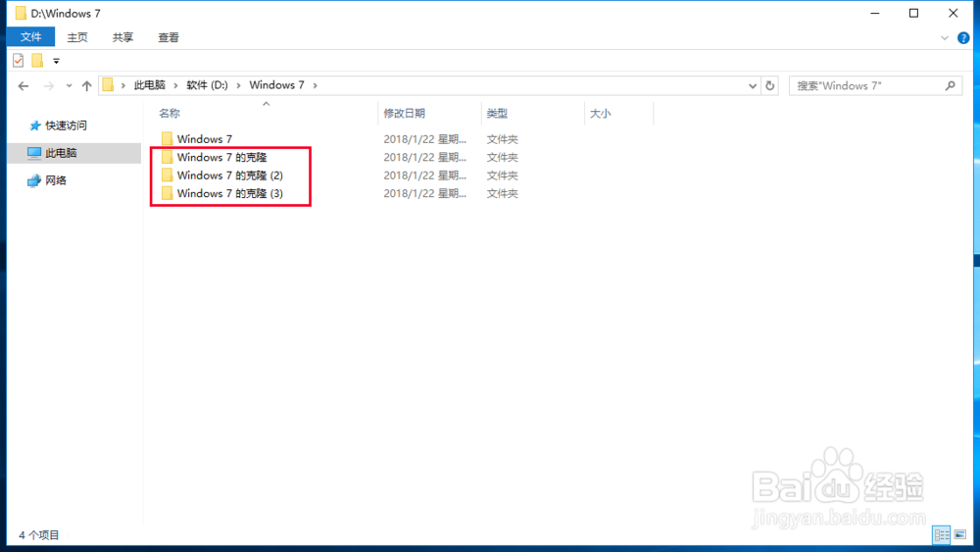Switch to the 共享 ribbon tab

point(122,37)
